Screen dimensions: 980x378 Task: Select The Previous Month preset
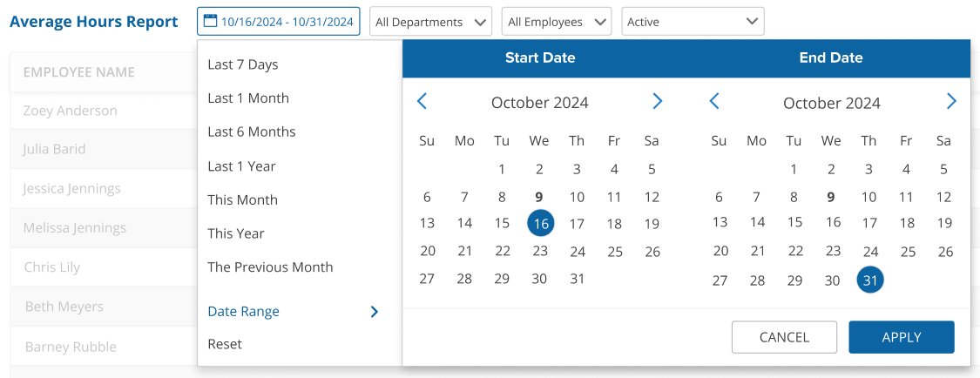pyautogui.click(x=270, y=267)
